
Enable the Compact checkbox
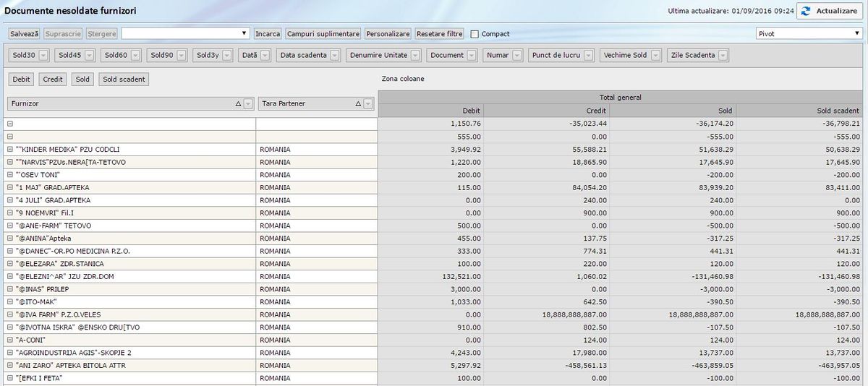coord(475,34)
